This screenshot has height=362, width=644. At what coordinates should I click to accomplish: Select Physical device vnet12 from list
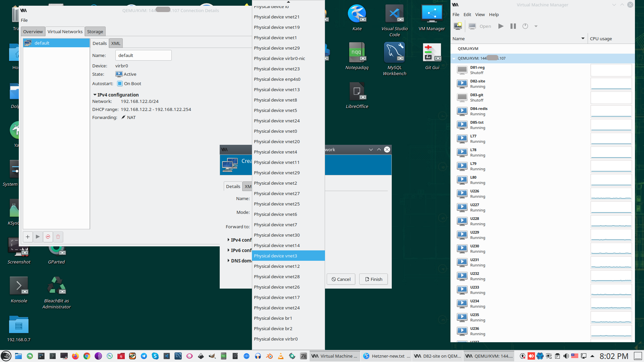(x=277, y=266)
